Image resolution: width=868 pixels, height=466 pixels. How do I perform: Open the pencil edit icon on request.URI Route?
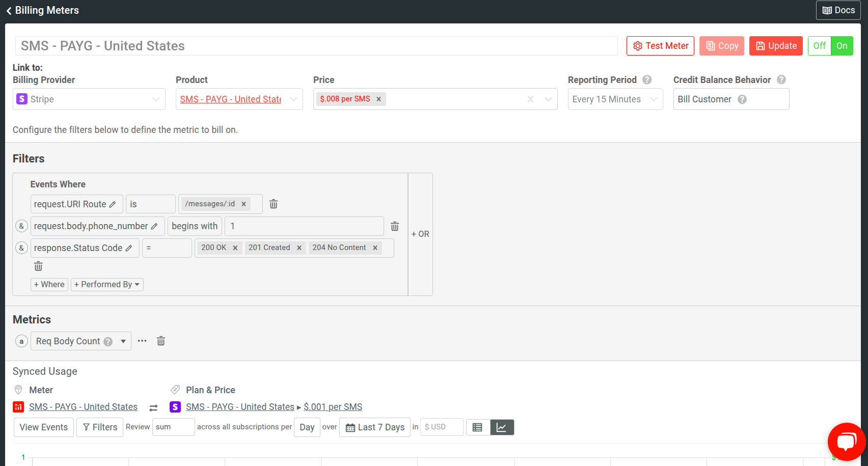click(113, 204)
